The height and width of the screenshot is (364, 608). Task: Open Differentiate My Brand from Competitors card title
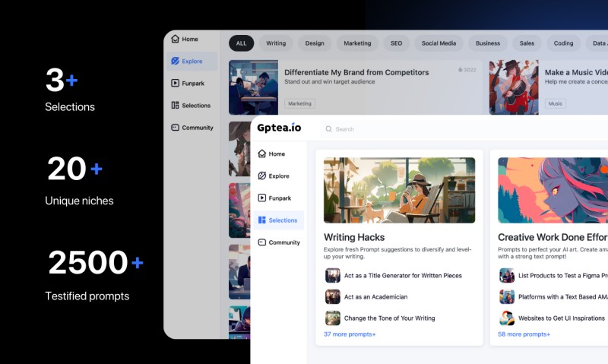coord(356,72)
